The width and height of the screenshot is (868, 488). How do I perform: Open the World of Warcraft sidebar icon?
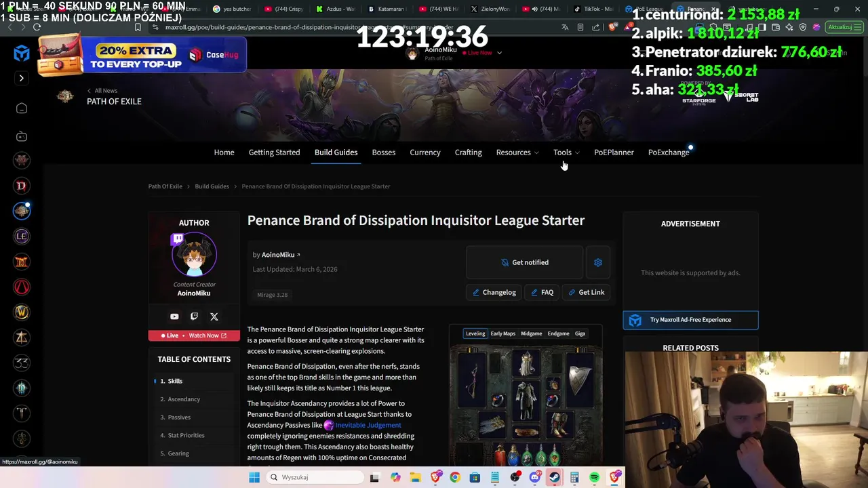[22, 312]
